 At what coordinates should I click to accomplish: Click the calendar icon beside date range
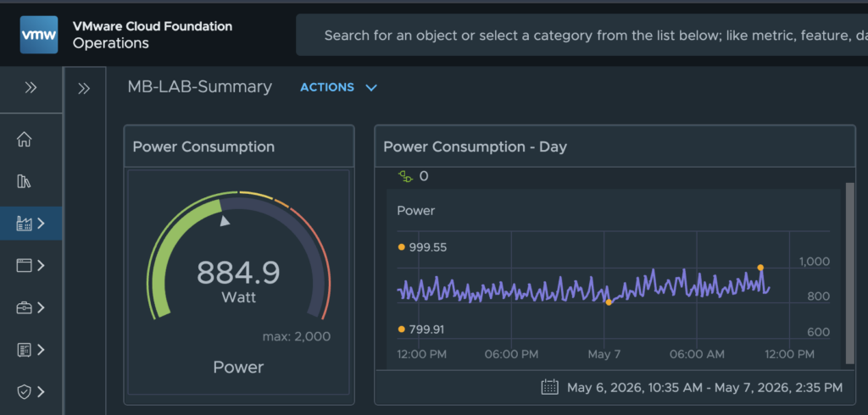tap(549, 387)
